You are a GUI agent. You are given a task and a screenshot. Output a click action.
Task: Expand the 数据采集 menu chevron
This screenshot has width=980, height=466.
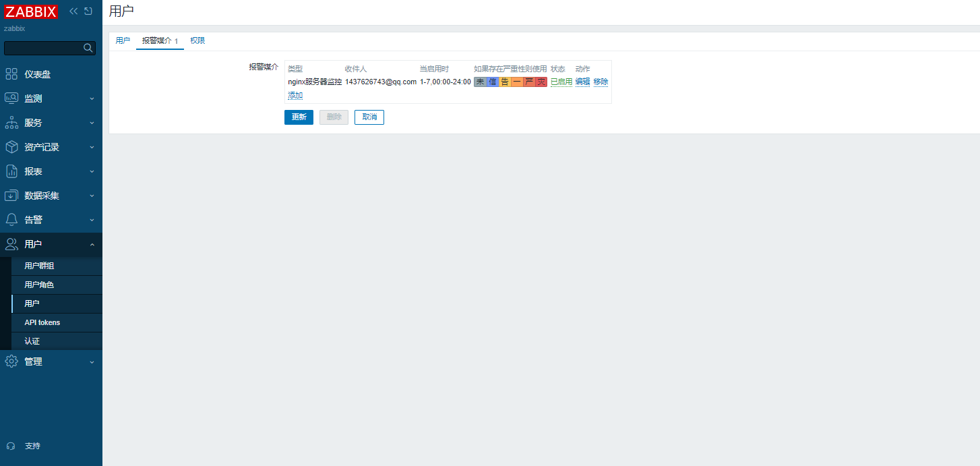pos(92,196)
